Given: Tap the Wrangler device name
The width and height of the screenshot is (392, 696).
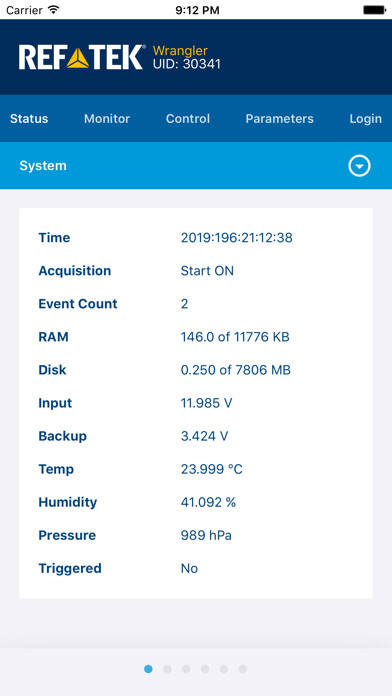Looking at the screenshot, I should 180,51.
